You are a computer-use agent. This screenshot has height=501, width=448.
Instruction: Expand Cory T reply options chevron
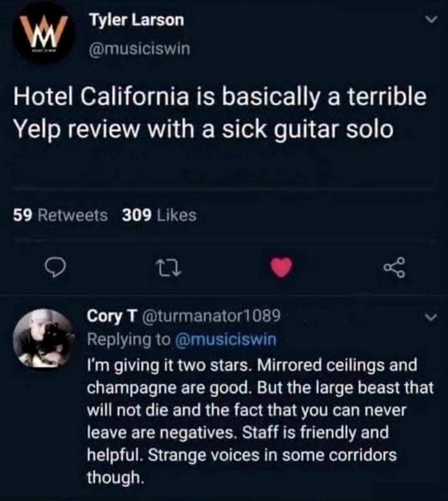coord(430,317)
